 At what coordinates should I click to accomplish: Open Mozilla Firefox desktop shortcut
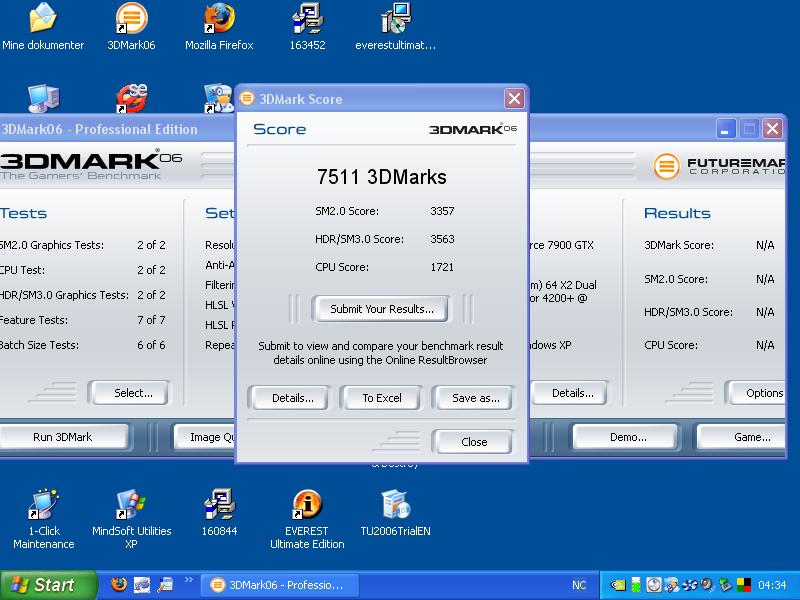click(219, 27)
